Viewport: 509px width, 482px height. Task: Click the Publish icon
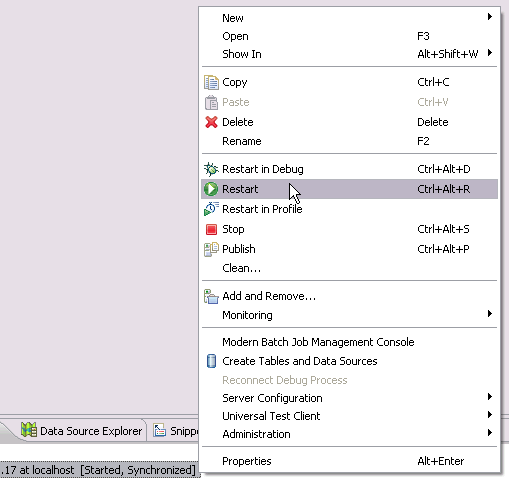click(x=211, y=249)
